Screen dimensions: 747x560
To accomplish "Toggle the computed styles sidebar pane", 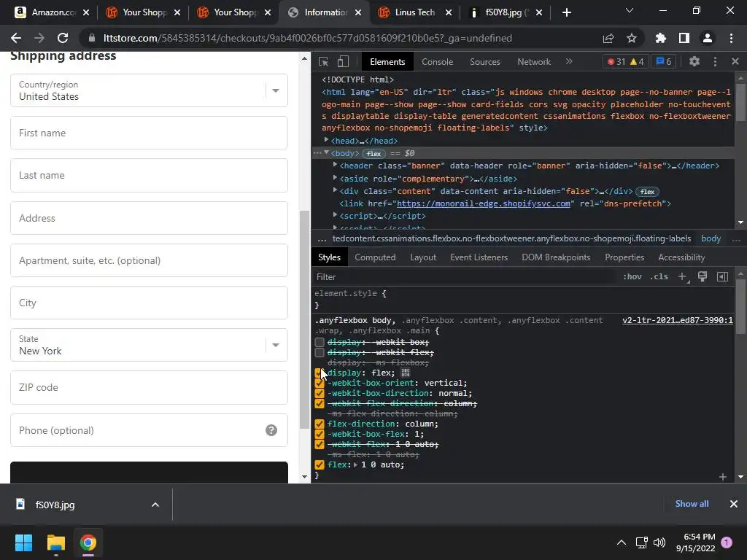I will 722,276.
